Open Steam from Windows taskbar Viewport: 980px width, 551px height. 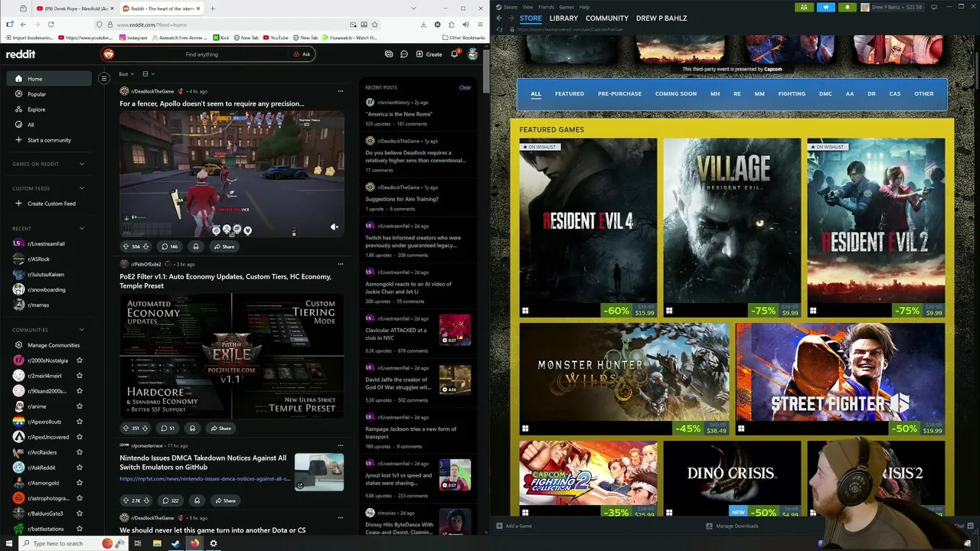coord(175,543)
